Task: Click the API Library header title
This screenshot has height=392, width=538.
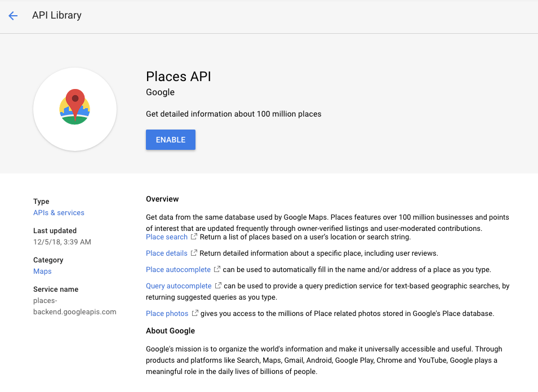Action: tap(57, 15)
